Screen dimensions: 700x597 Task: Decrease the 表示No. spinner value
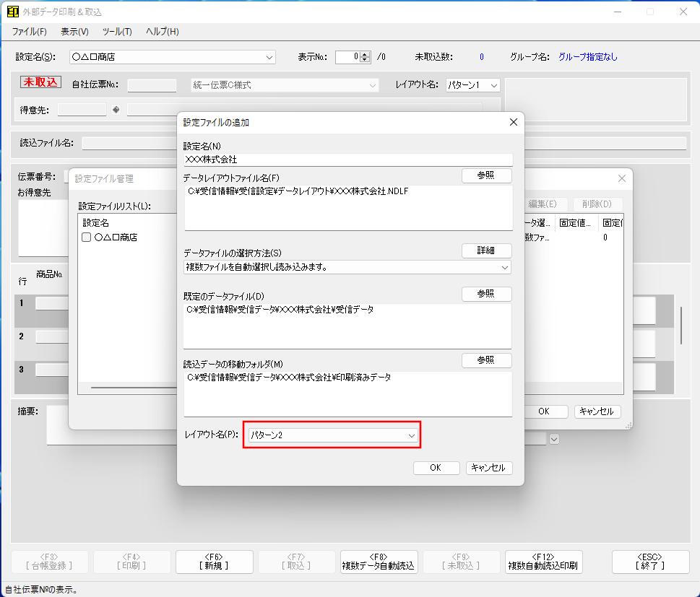(366, 60)
